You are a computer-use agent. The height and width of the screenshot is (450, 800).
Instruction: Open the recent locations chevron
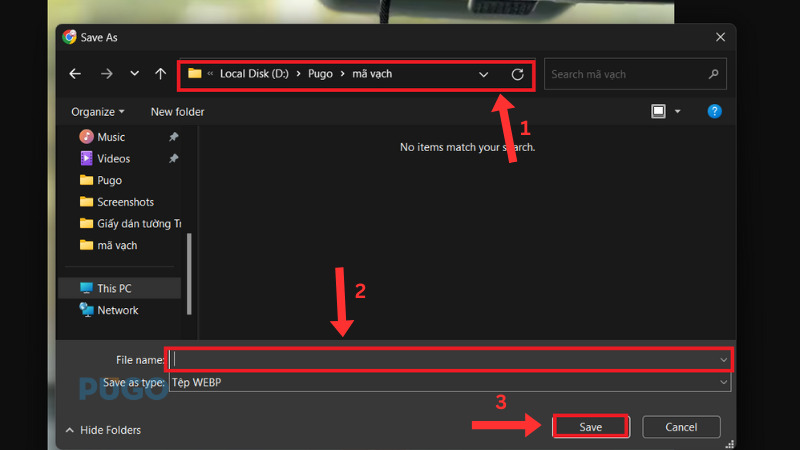click(134, 74)
